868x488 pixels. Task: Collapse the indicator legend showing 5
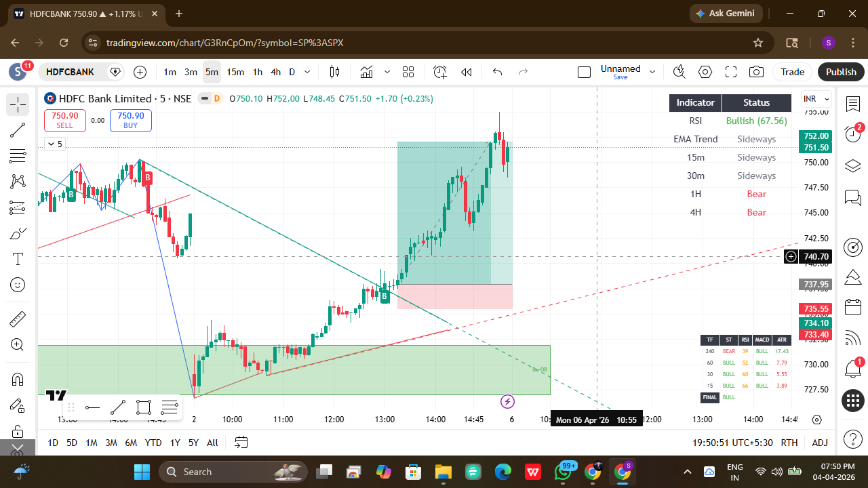click(x=54, y=144)
